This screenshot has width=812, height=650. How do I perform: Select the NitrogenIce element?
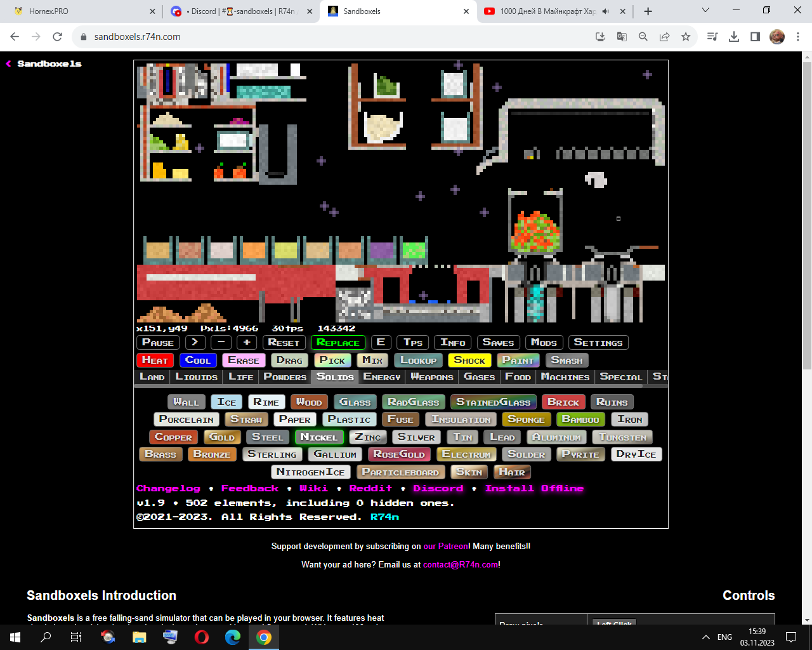[310, 472]
